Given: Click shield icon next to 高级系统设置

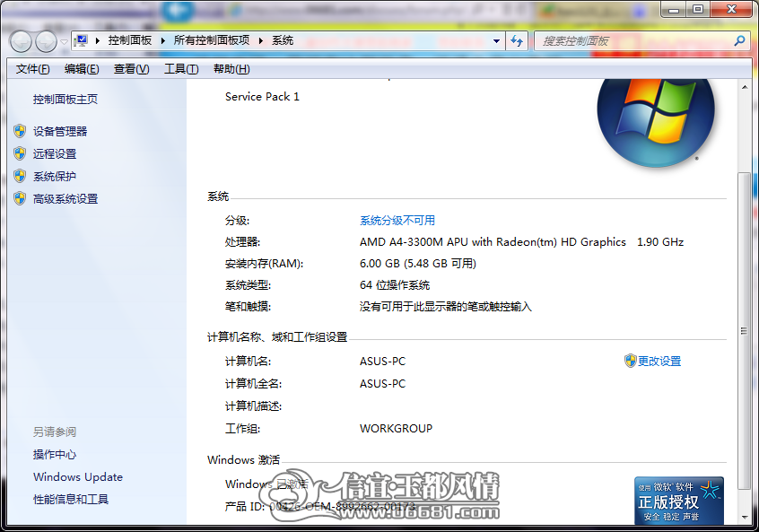Looking at the screenshot, I should (20, 198).
